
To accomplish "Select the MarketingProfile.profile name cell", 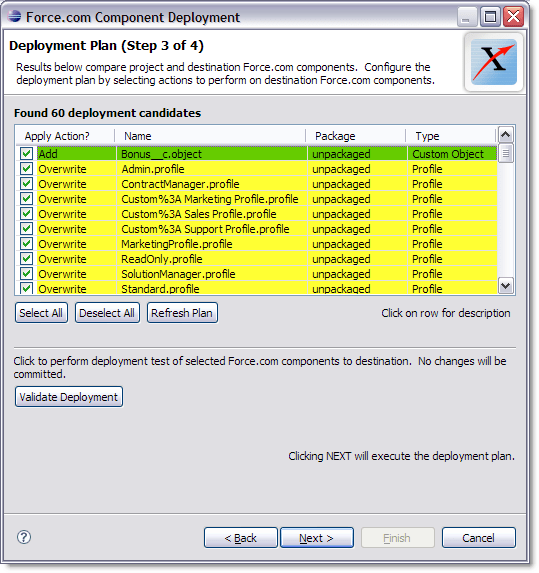I will pos(212,244).
